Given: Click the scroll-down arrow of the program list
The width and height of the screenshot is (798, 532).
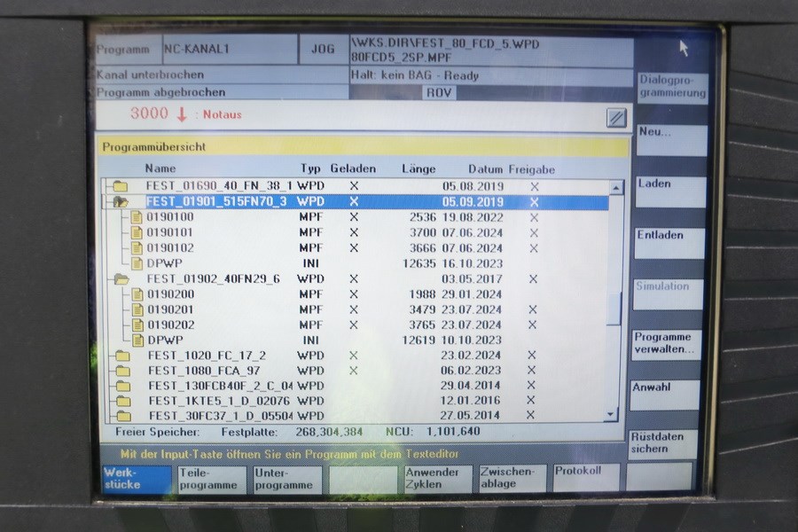Looking at the screenshot, I should click(x=610, y=414).
